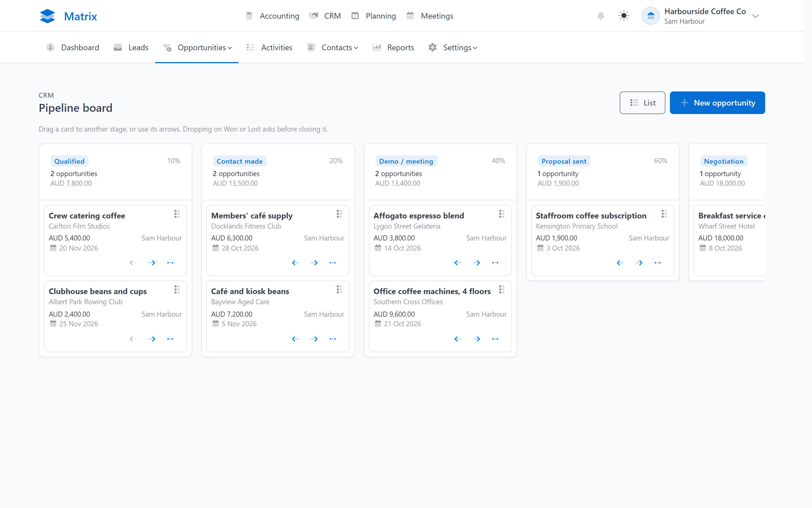Click the AUD 13,500.00 stage total
812x508 pixels.
tap(235, 183)
